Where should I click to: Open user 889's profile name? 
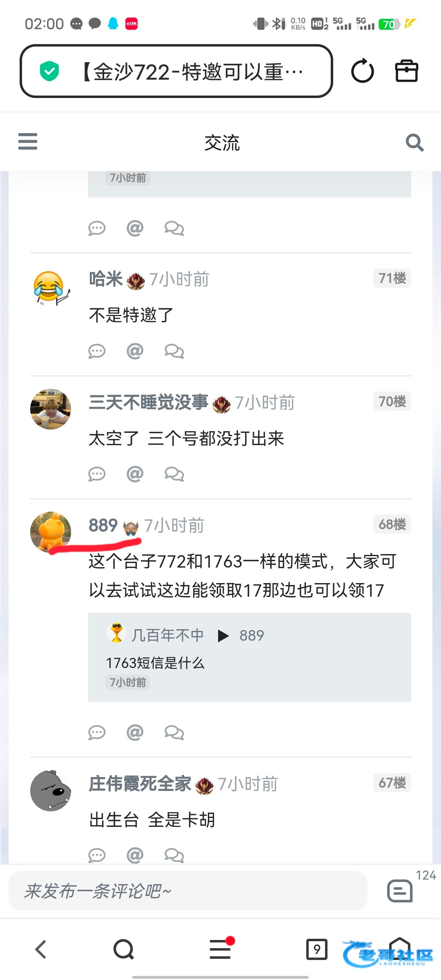pos(103,525)
